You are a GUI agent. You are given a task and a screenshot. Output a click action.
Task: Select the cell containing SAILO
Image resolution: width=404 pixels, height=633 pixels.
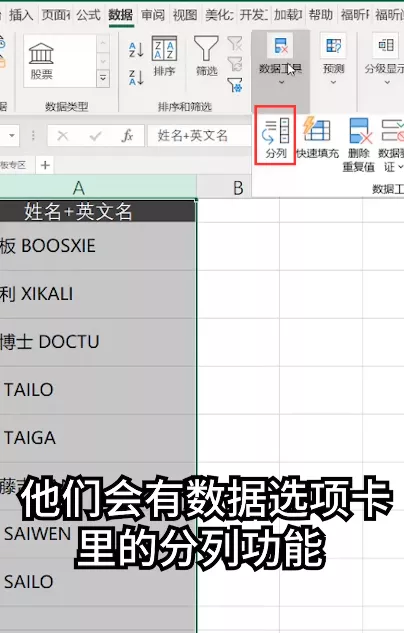click(x=98, y=582)
